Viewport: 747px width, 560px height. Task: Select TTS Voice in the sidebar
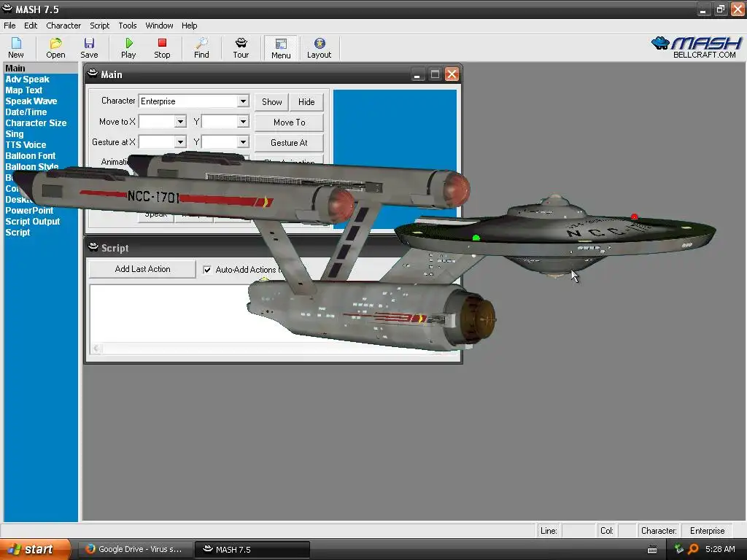pos(26,145)
